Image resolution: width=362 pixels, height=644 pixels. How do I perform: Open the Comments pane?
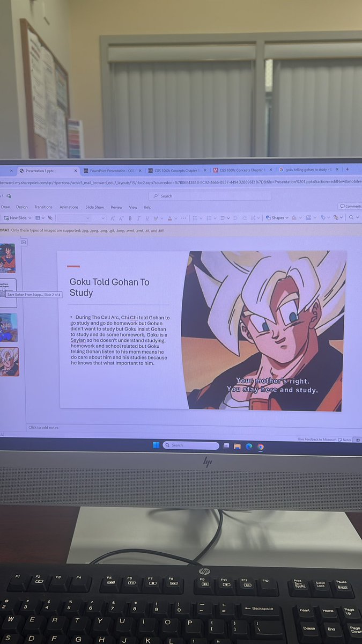click(x=350, y=206)
